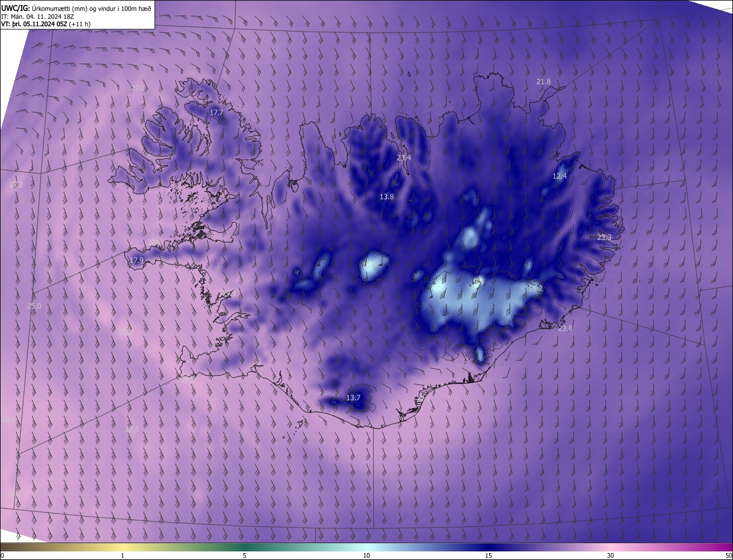Click the 23.8 value on the southeast coast
The height and width of the screenshot is (560, 733).
(565, 328)
